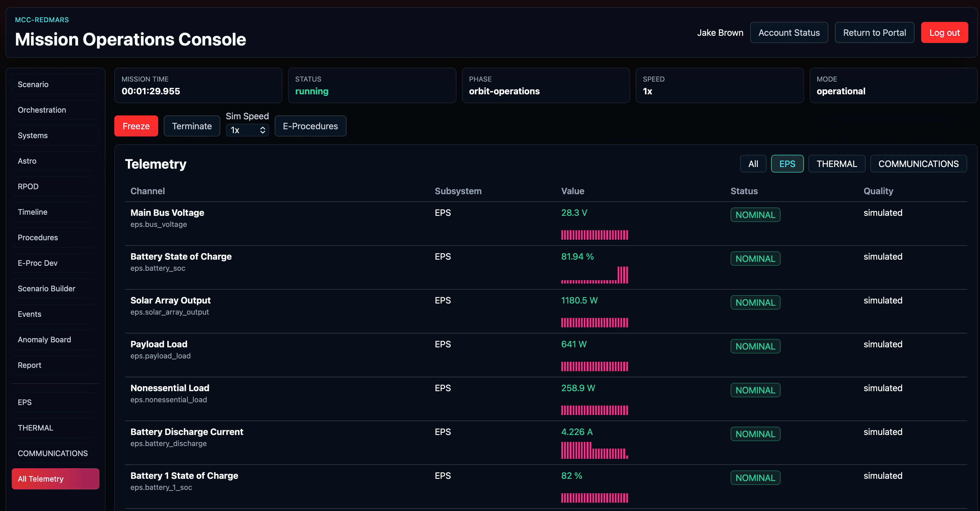Click the 28.3 V value
The width and height of the screenshot is (980, 511).
tap(574, 213)
